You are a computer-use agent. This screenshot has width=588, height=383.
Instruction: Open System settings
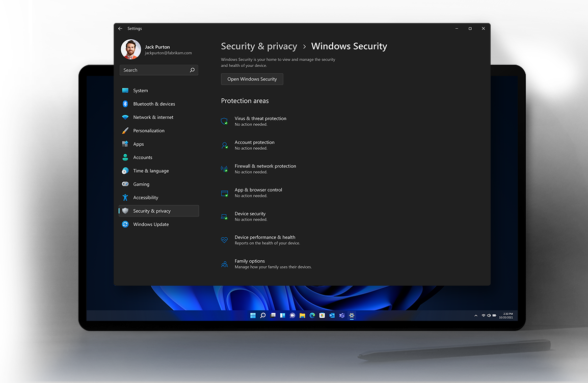coord(158,90)
